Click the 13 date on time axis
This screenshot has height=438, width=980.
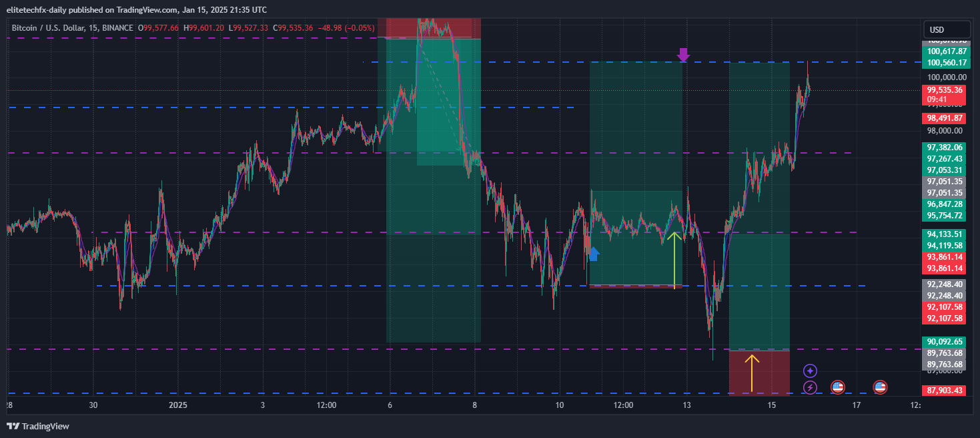tap(686, 405)
